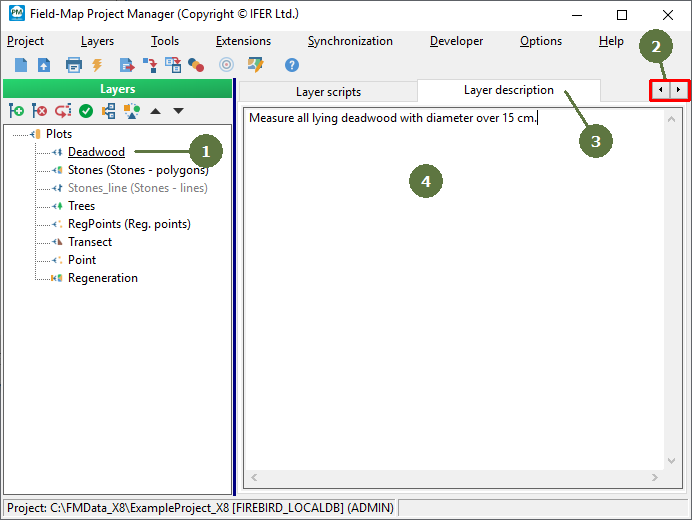Screen dimensions: 692x520
Task: Move layer up with black up arrow
Action: (155, 111)
